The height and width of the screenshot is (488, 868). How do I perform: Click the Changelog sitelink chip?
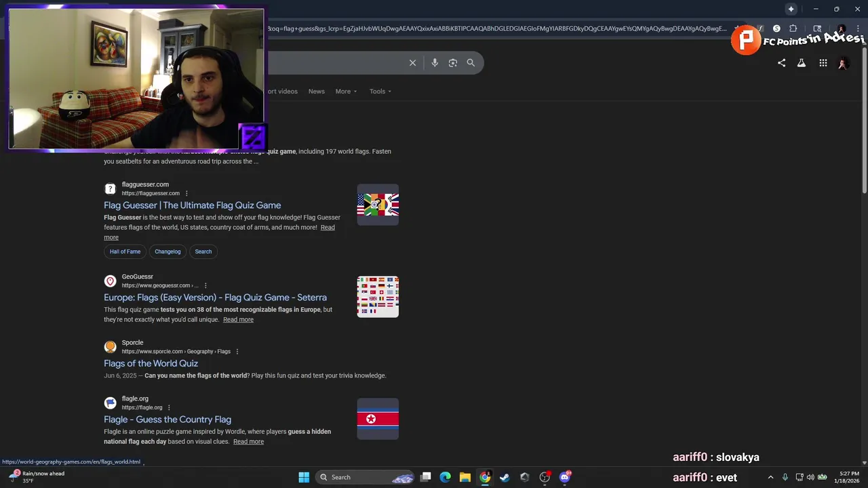pyautogui.click(x=167, y=251)
